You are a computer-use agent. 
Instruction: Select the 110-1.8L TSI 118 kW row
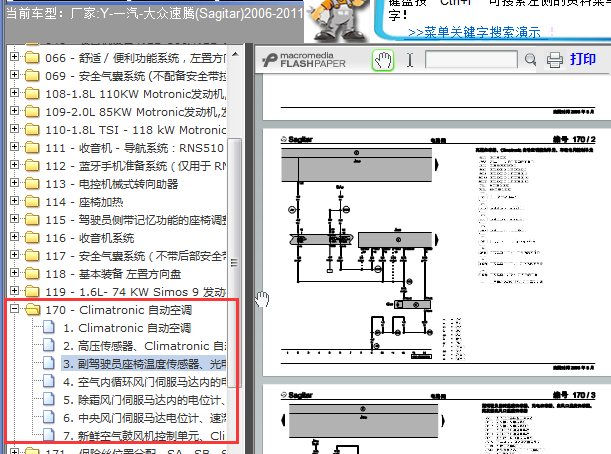(x=136, y=130)
